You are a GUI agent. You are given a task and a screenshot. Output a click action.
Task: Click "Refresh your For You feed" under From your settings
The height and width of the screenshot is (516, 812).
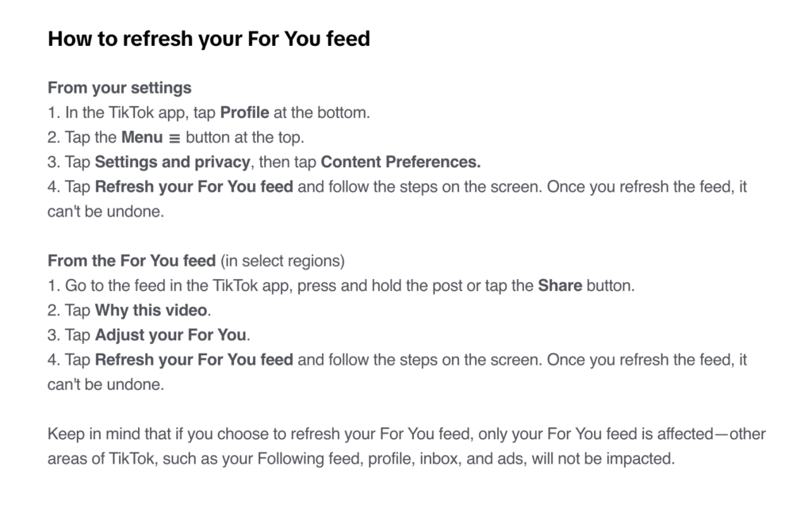193,187
